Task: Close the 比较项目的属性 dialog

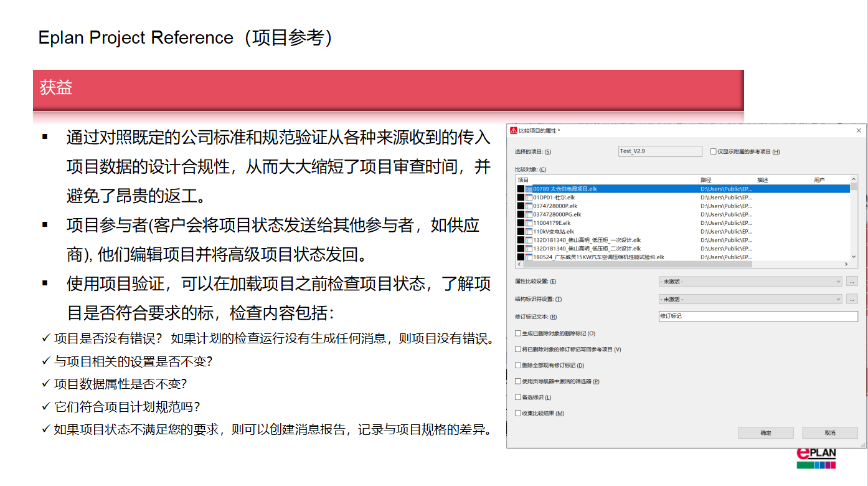Action: pos(859,130)
